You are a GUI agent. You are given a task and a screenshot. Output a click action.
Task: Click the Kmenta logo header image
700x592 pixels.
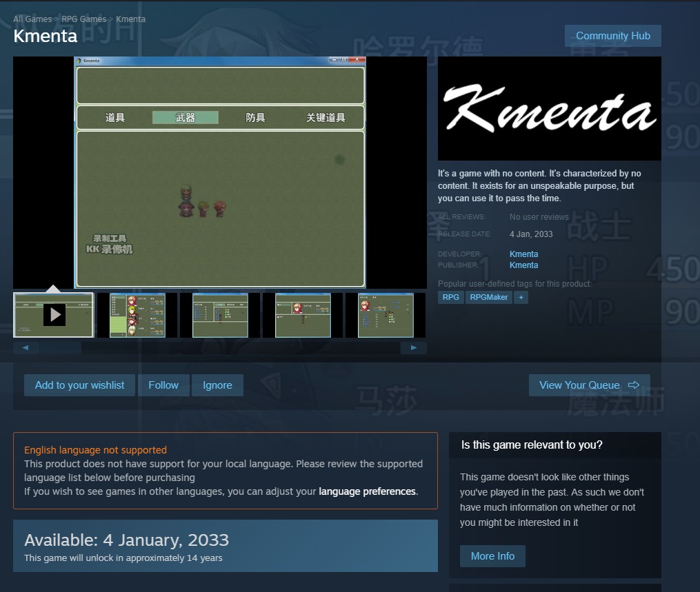(550, 108)
